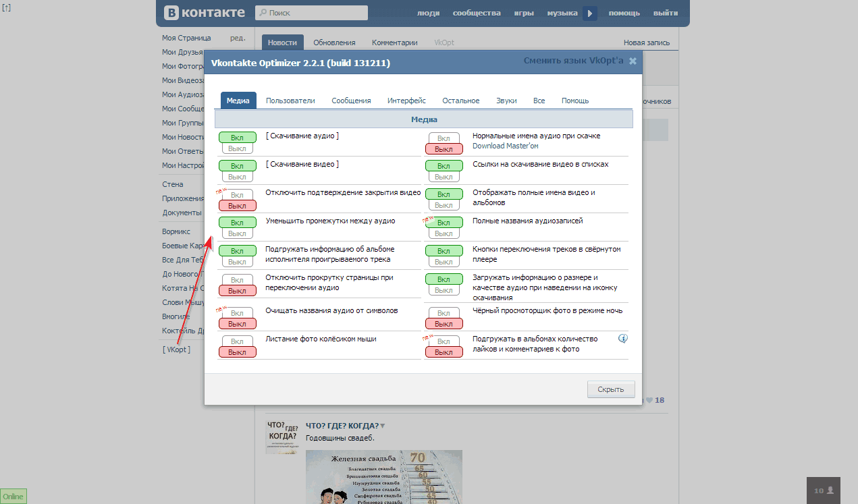The width and height of the screenshot is (858, 504).
Task: Enable Чёрный просмотрщик фото в режиме ночь
Action: [x=444, y=313]
